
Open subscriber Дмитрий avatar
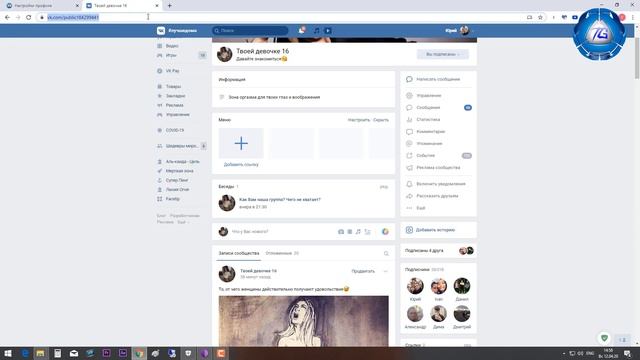pyautogui.click(x=462, y=314)
